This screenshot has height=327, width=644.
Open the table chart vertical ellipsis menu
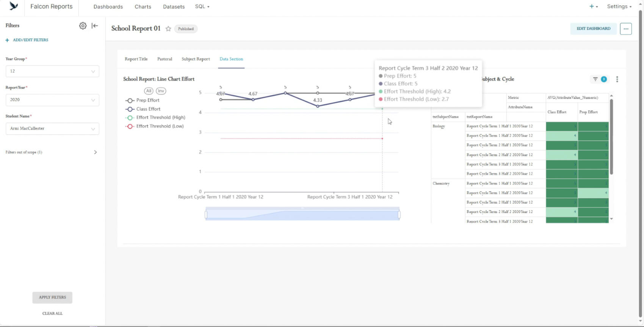click(617, 79)
